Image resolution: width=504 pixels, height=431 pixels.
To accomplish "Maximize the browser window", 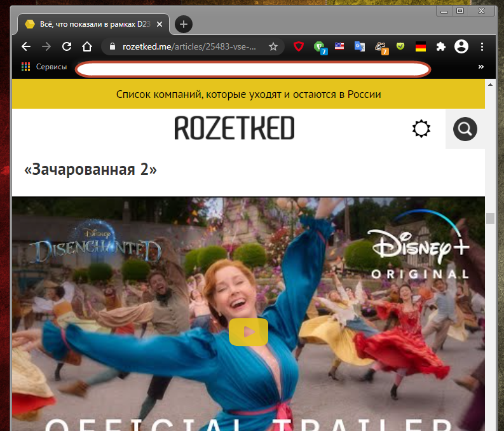I will coord(460,11).
